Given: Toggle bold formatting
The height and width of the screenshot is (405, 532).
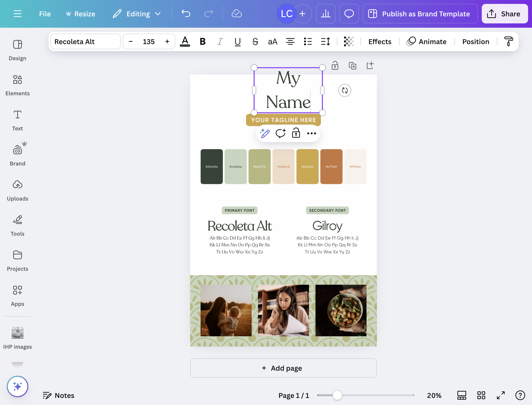Looking at the screenshot, I should 203,42.
